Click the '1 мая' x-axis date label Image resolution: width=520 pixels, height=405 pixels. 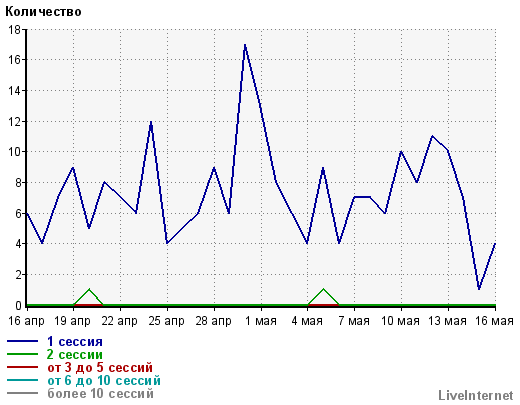[x=261, y=321]
